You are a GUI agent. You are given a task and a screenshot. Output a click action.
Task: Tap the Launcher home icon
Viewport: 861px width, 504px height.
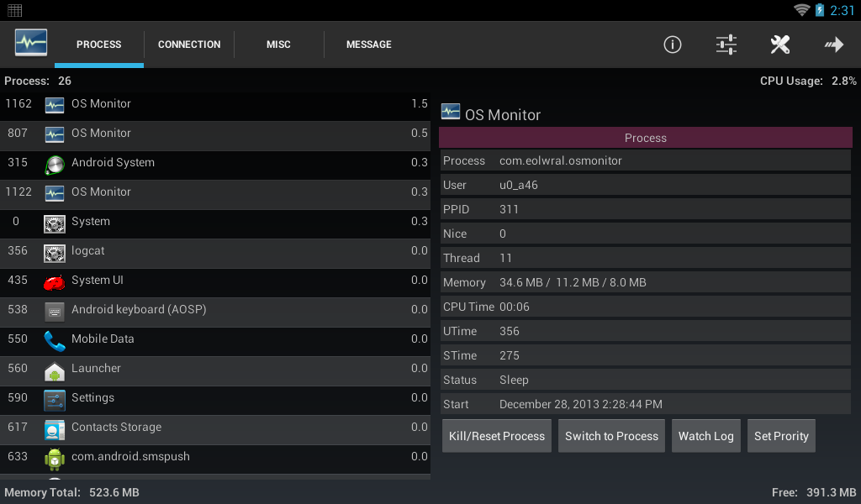[55, 371]
